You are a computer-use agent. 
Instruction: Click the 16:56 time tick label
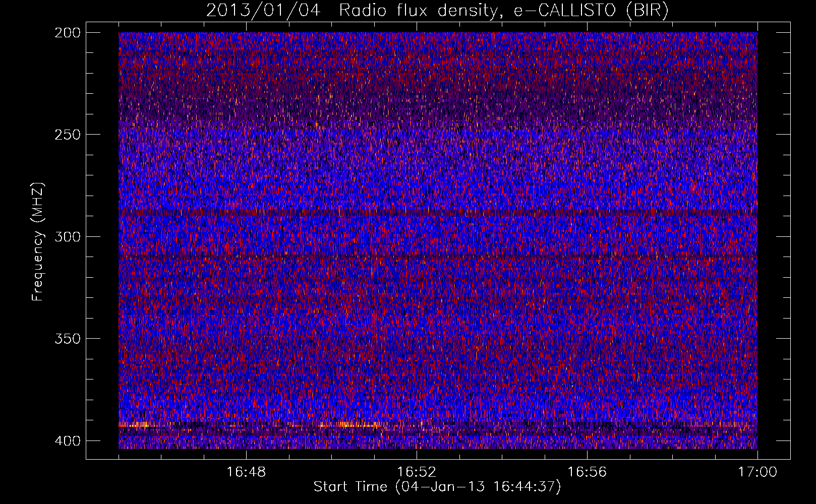pyautogui.click(x=587, y=472)
